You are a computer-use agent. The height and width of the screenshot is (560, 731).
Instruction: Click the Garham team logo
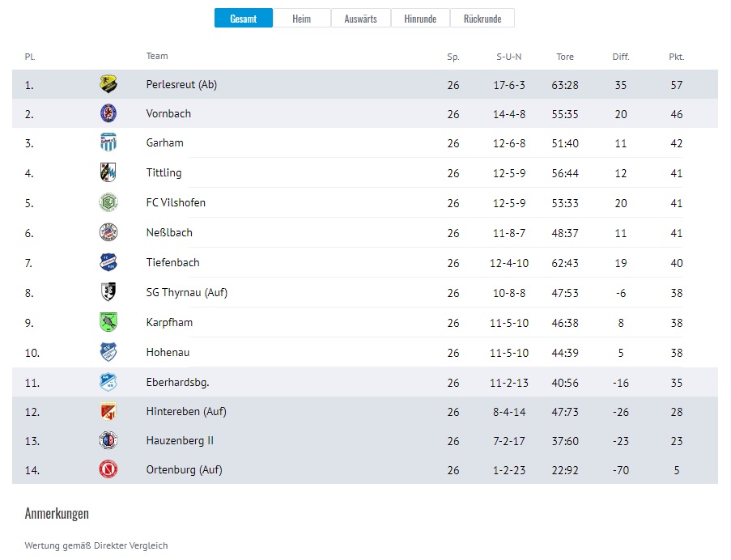(x=108, y=142)
